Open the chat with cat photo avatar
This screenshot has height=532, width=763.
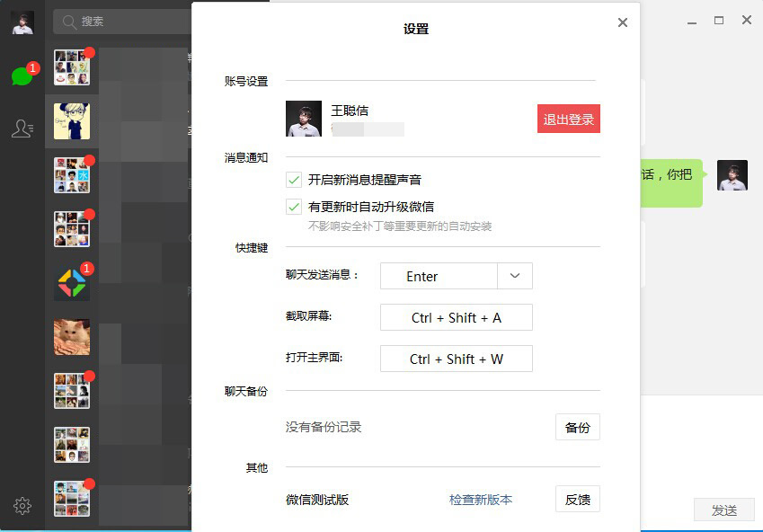(72, 337)
